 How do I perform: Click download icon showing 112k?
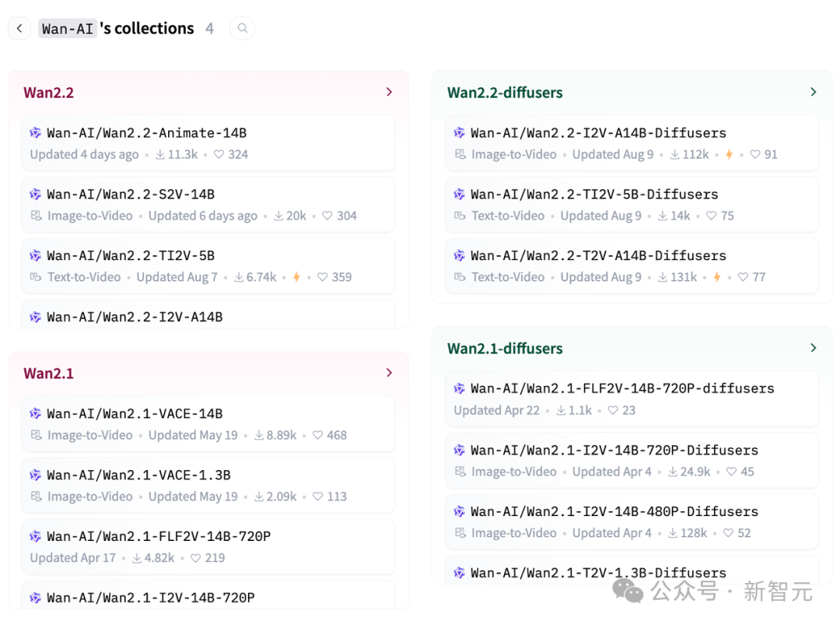point(675,154)
